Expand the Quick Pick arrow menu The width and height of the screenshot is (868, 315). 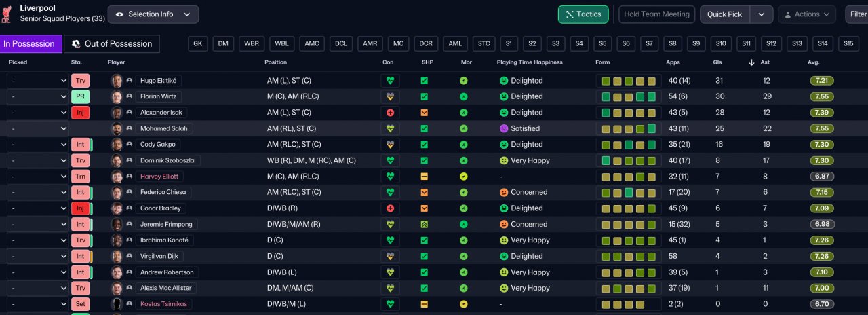(762, 14)
